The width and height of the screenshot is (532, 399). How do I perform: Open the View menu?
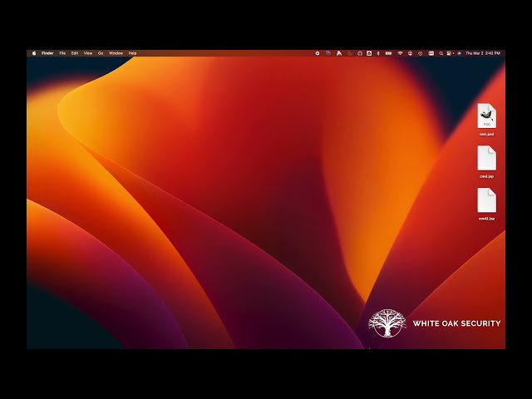click(x=88, y=53)
